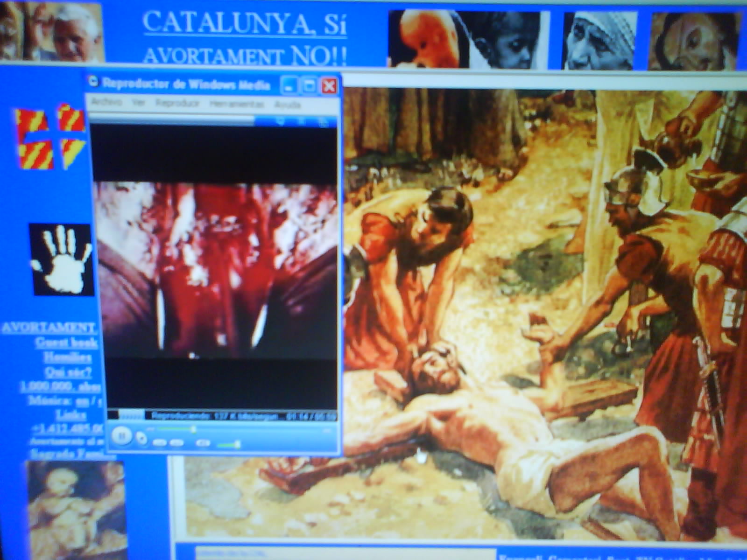Image resolution: width=747 pixels, height=560 pixels.
Task: Click the stop button beside pause
Action: [141, 438]
